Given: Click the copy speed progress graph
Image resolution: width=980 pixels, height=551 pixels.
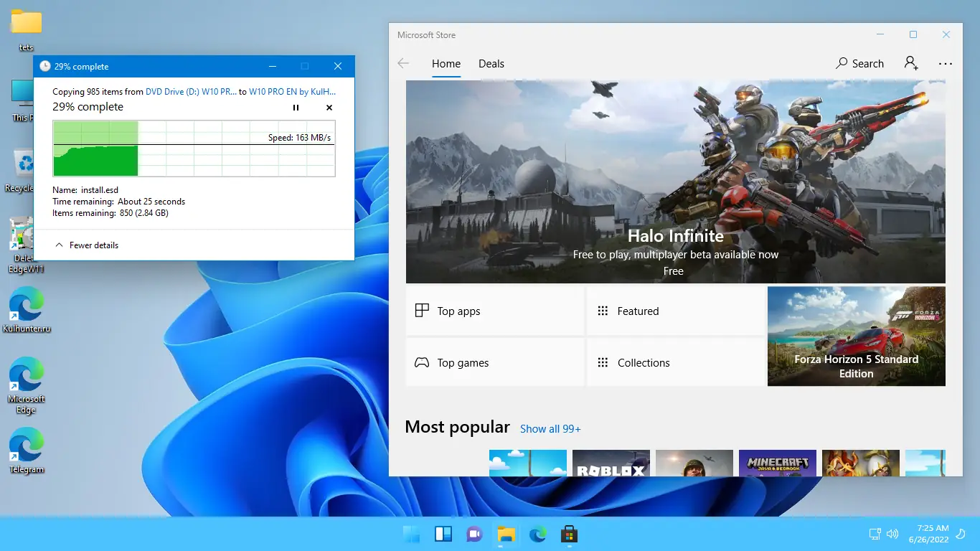Looking at the screenshot, I should point(194,149).
